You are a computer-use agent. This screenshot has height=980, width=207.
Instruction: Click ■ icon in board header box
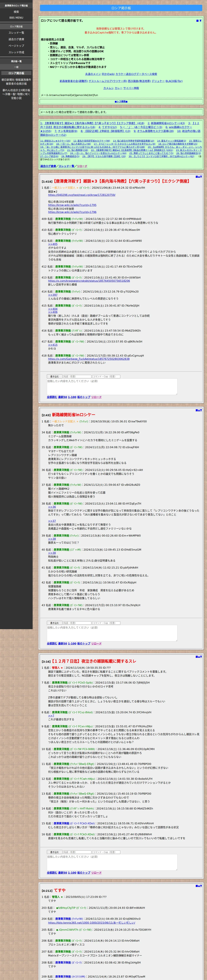pyautogui.click(x=198, y=21)
